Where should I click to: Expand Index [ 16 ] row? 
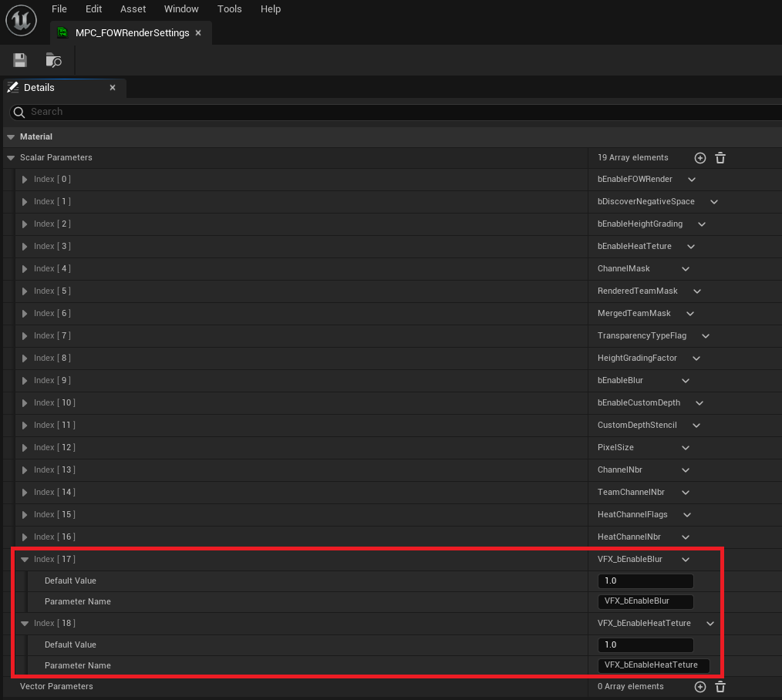(x=25, y=537)
